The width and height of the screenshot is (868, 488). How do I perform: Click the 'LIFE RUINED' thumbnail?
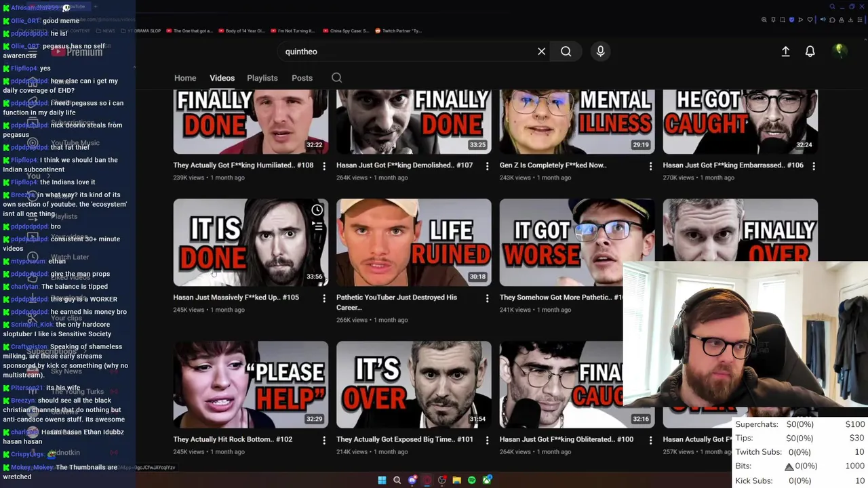(414, 242)
